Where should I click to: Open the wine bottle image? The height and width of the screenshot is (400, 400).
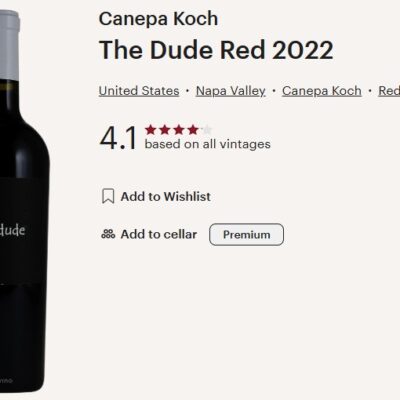23,202
